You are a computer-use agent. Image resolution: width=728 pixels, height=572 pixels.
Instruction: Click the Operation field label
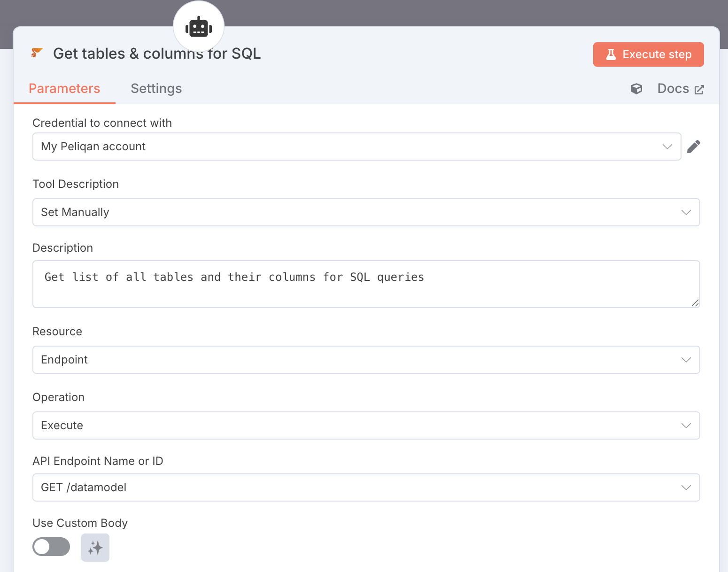[x=59, y=397]
